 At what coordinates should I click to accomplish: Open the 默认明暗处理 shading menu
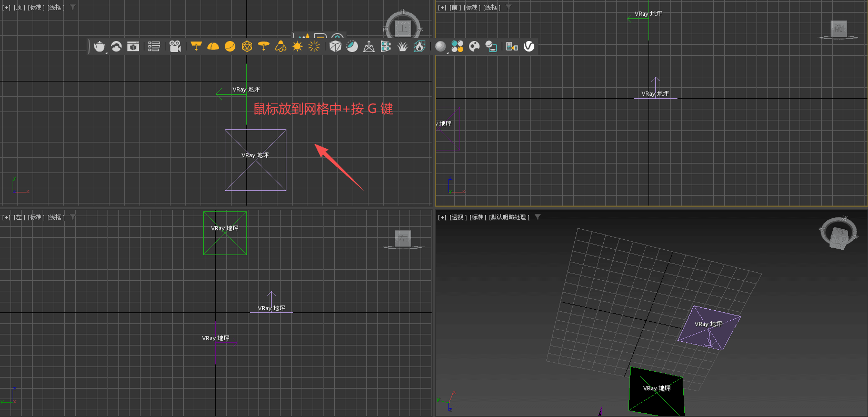[509, 217]
